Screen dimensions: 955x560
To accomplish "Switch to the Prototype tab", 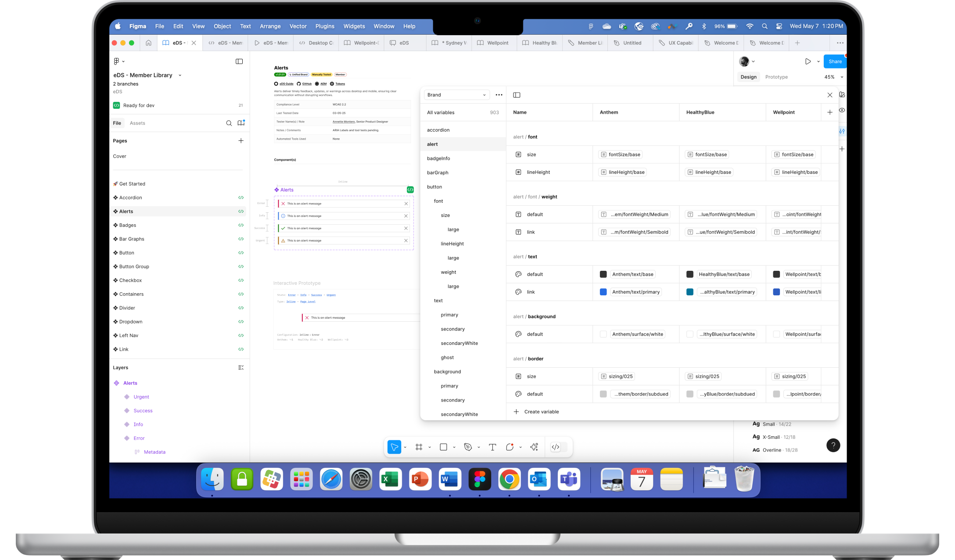I will [x=776, y=77].
